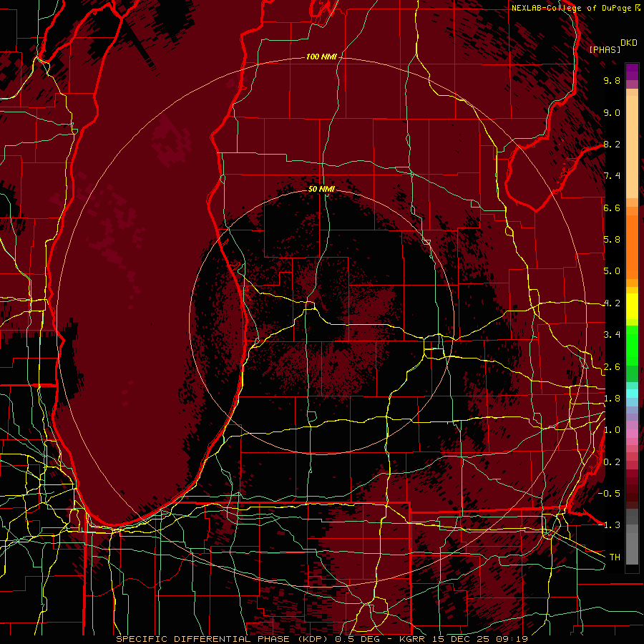Image resolution: width=644 pixels, height=644 pixels.
Task: Select the [PHAS] legend heading
Action: pyautogui.click(x=605, y=49)
